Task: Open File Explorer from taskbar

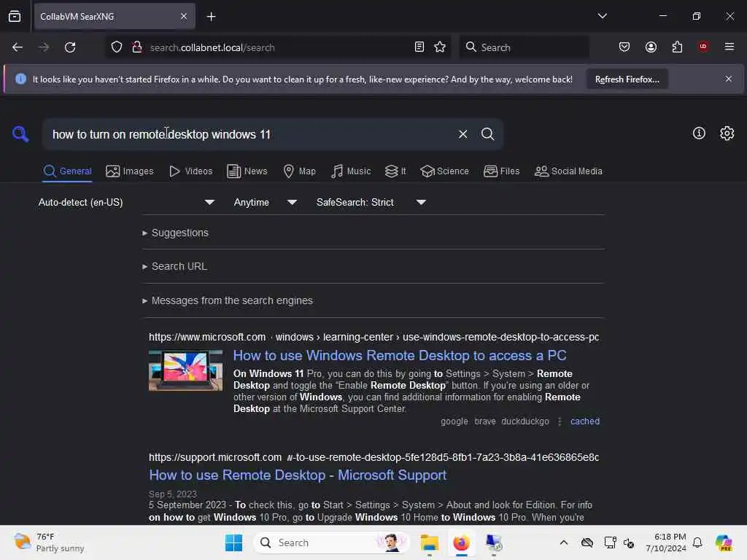Action: (x=429, y=542)
